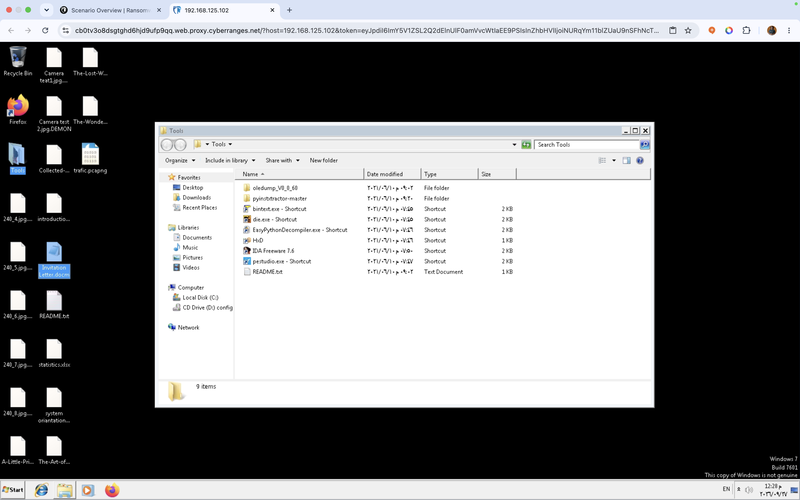The height and width of the screenshot is (500, 800).
Task: Sort by the Type column header
Action: point(449,174)
